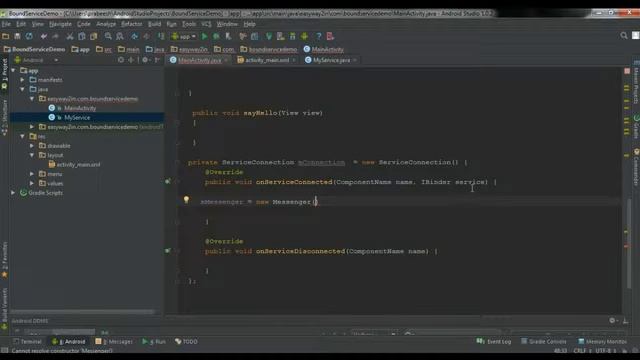This screenshot has height=360, width=640.
Task: Open the Navigate menu
Action: pyautogui.click(x=60, y=24)
